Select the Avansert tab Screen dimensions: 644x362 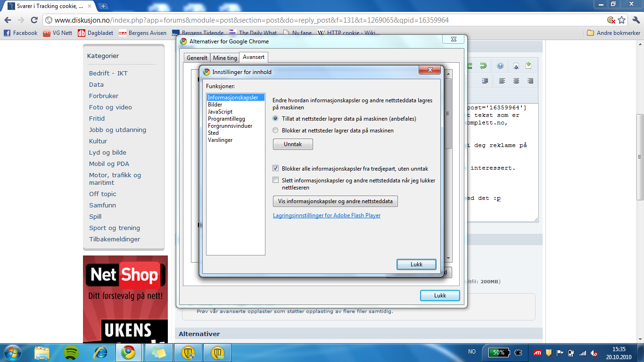pyautogui.click(x=254, y=57)
